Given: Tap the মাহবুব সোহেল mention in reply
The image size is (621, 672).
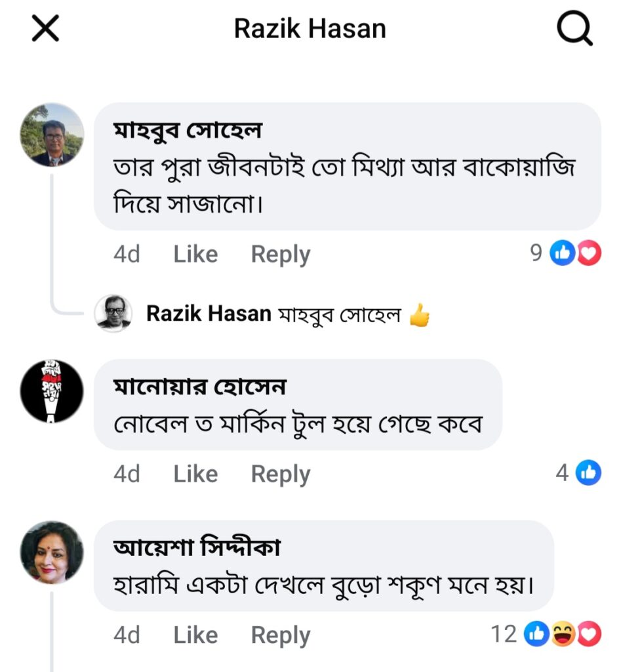Looking at the screenshot, I should (340, 314).
